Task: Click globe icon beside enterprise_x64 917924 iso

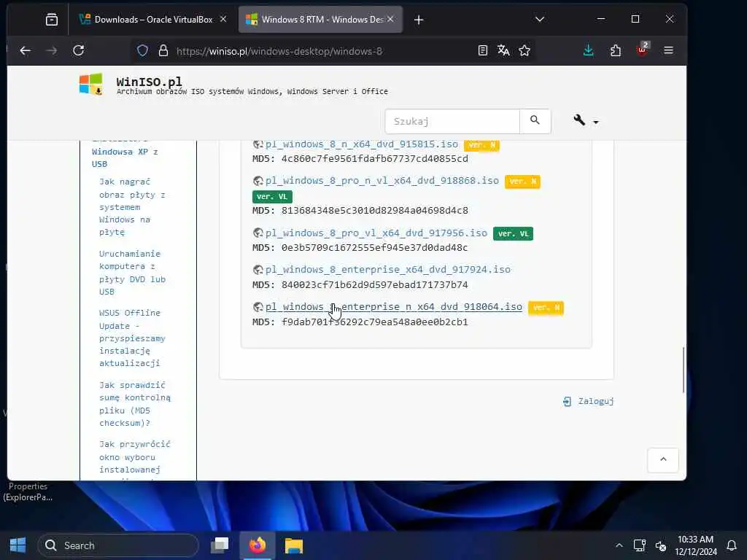Action: click(x=258, y=270)
